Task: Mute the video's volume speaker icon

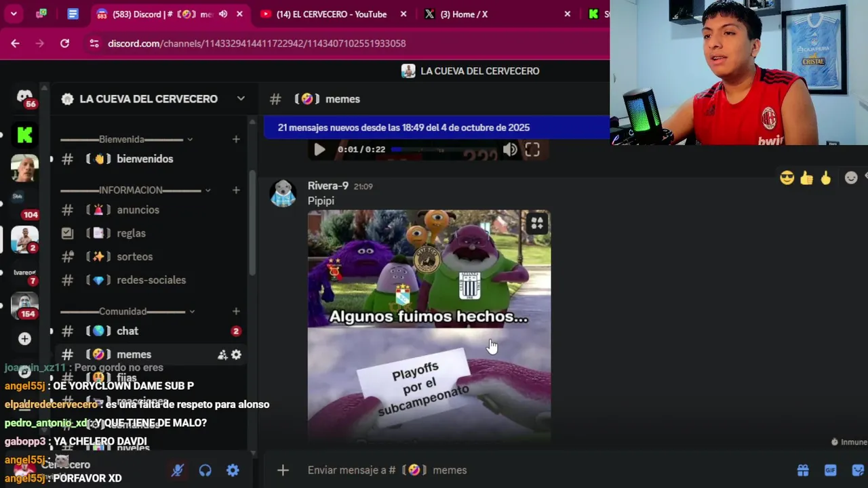Action: tap(510, 150)
